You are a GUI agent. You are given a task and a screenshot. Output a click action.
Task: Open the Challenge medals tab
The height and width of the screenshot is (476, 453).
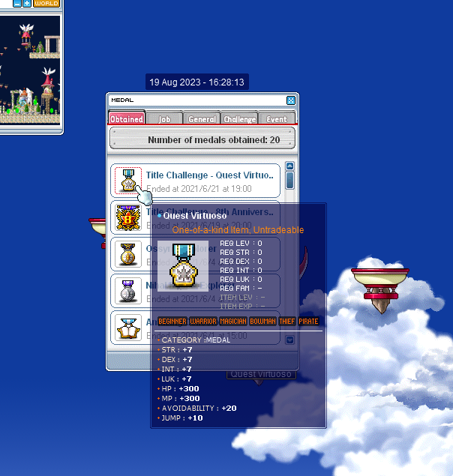click(x=239, y=118)
